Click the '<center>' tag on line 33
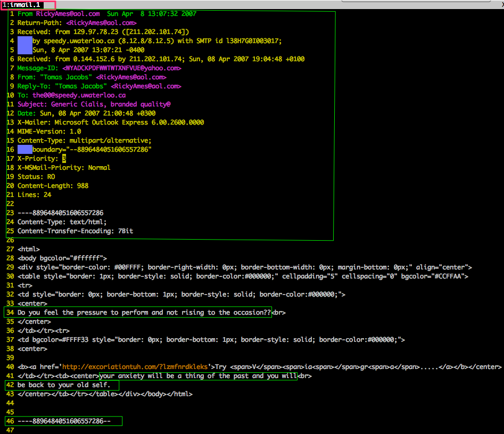 32,304
